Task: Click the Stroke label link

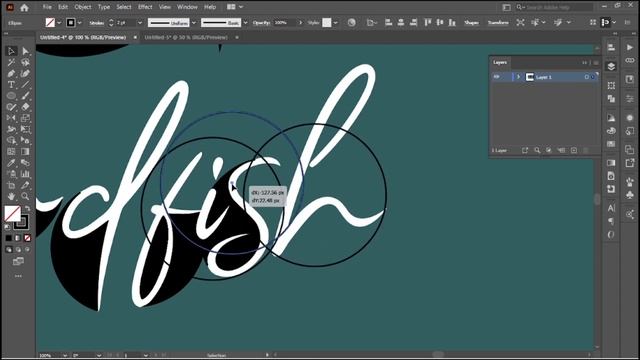Action: coord(96,23)
